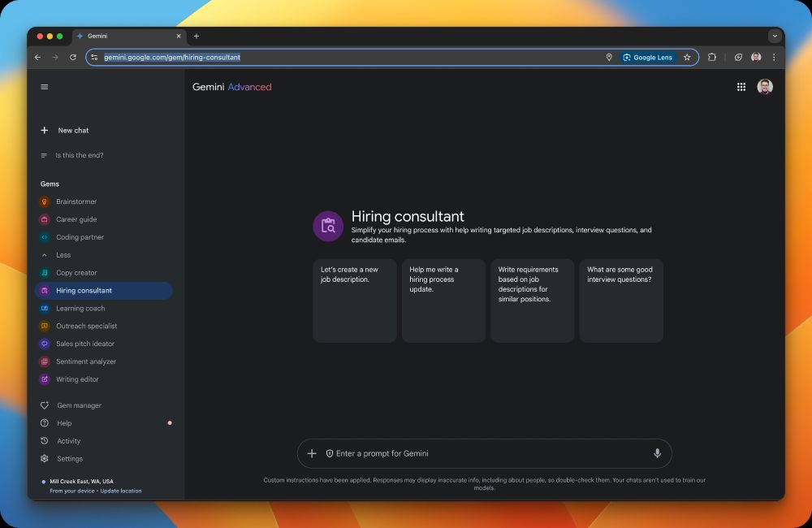Choose 'Let's create a new job description' card
Image resolution: width=812 pixels, height=528 pixels.
(x=355, y=301)
